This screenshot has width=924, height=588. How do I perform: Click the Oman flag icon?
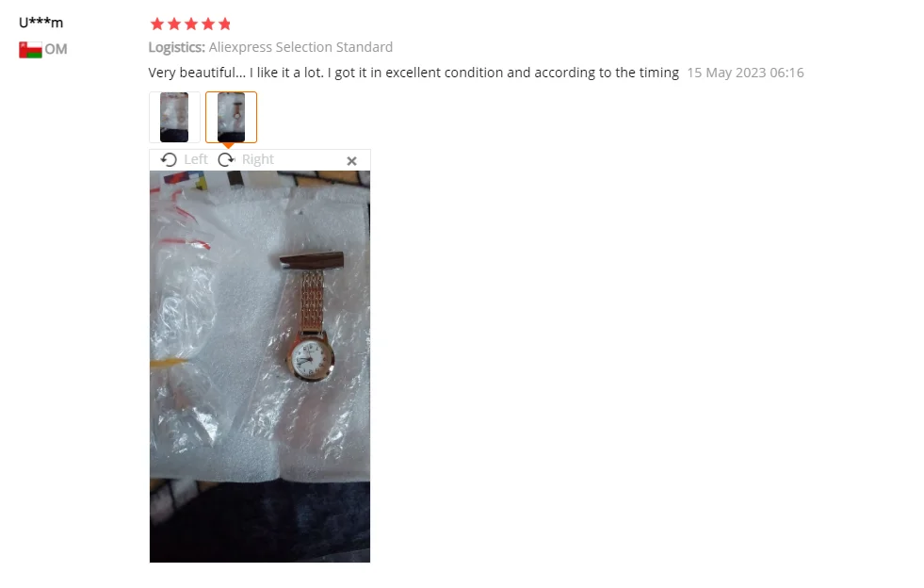tap(30, 50)
